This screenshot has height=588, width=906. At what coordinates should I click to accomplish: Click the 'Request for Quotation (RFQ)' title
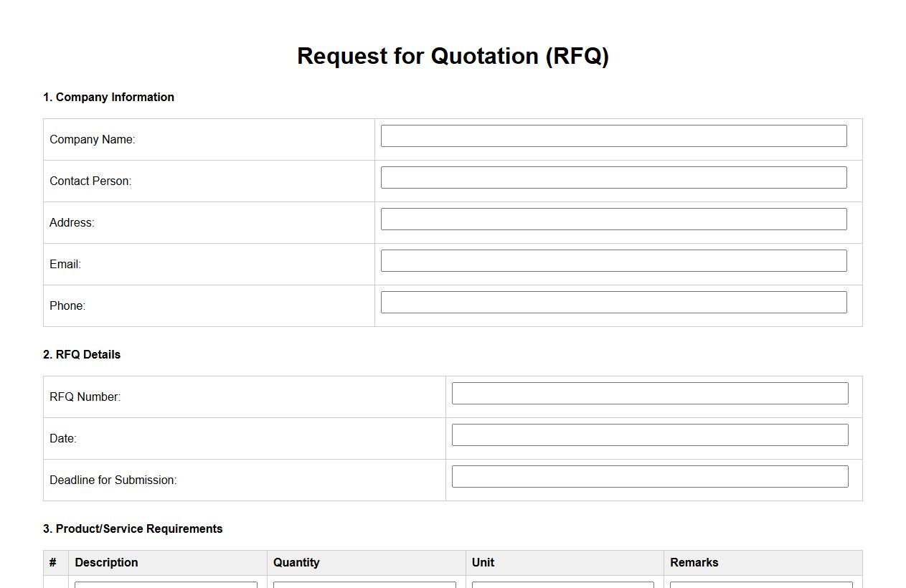453,56
